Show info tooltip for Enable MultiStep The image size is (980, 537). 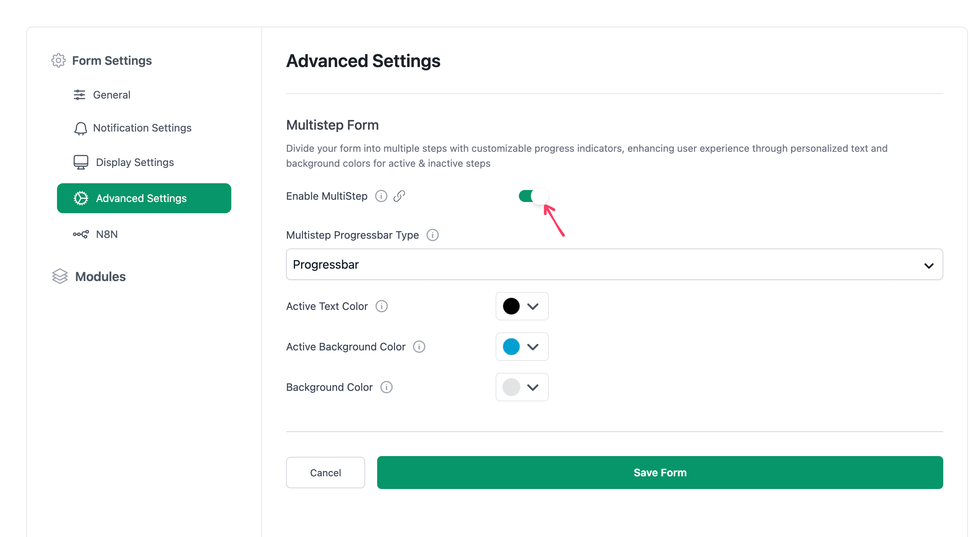(381, 196)
